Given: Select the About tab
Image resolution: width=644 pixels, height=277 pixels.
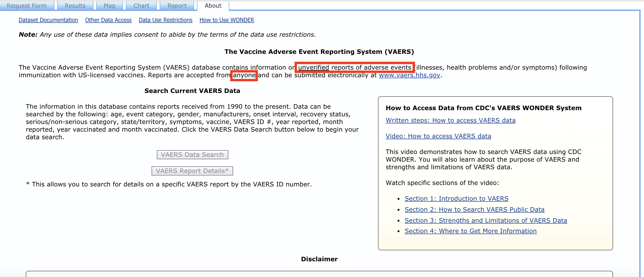Looking at the screenshot, I should [x=213, y=5].
